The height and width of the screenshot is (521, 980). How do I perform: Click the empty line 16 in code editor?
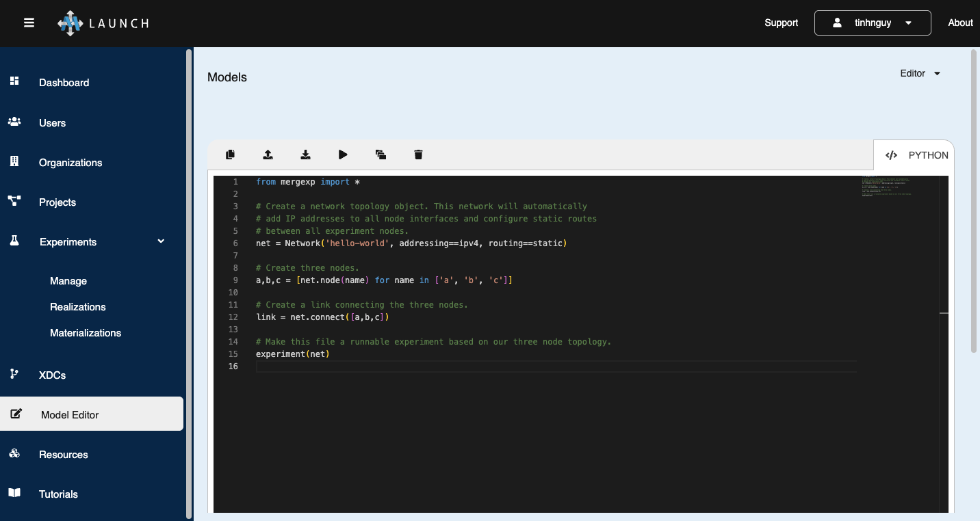(547, 367)
